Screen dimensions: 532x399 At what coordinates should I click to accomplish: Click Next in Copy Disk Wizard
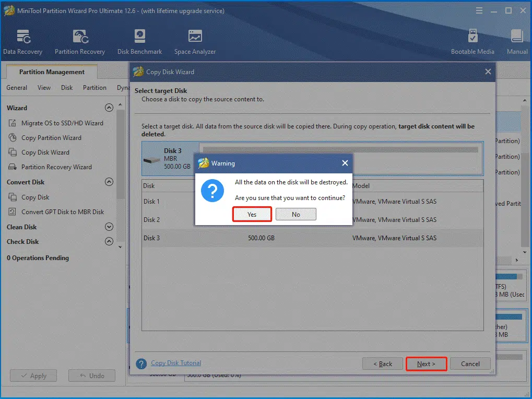[426, 363]
